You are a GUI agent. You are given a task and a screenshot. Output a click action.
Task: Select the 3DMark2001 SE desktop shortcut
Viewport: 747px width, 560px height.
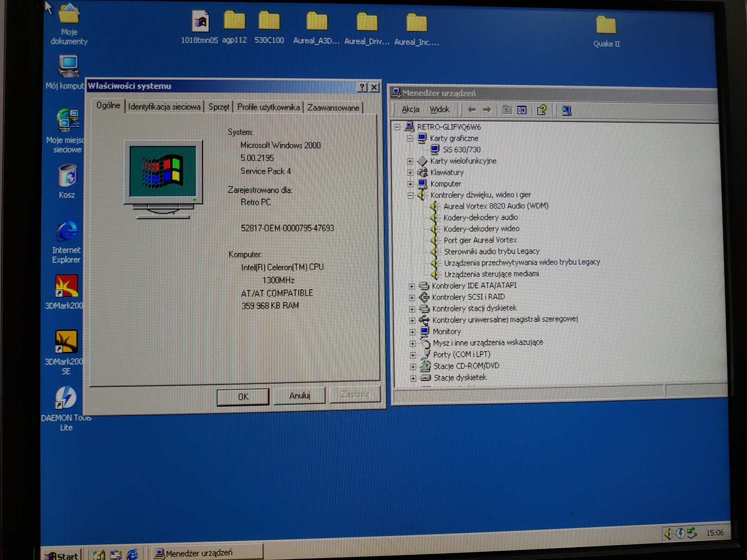65,352
